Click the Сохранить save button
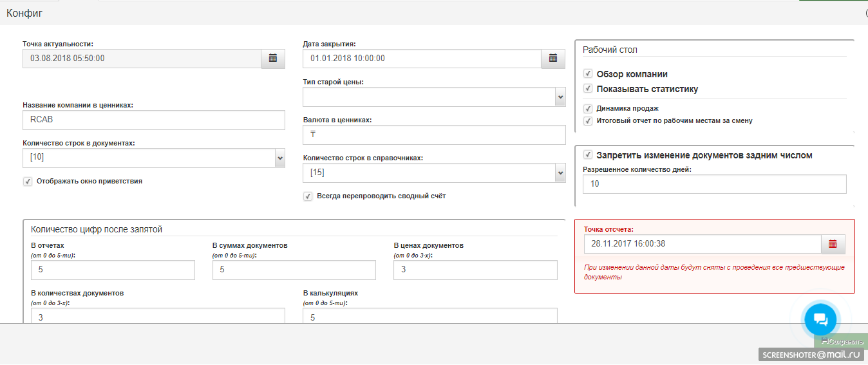Screen dimensions: 868x365 [842, 342]
